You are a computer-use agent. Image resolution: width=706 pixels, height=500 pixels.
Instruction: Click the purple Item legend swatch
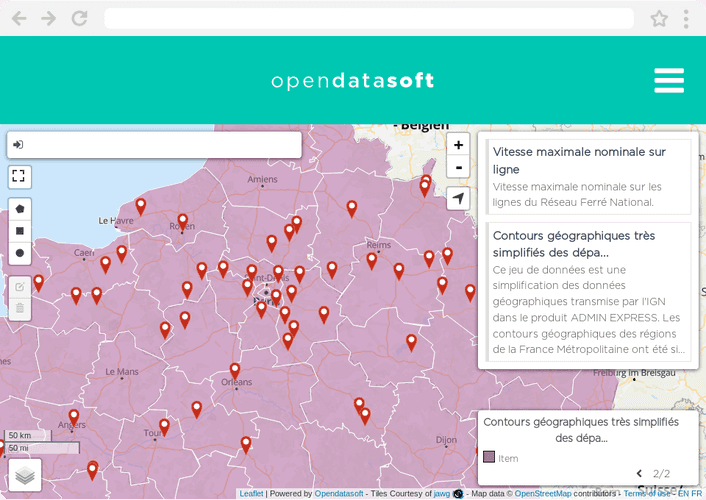[x=489, y=457]
